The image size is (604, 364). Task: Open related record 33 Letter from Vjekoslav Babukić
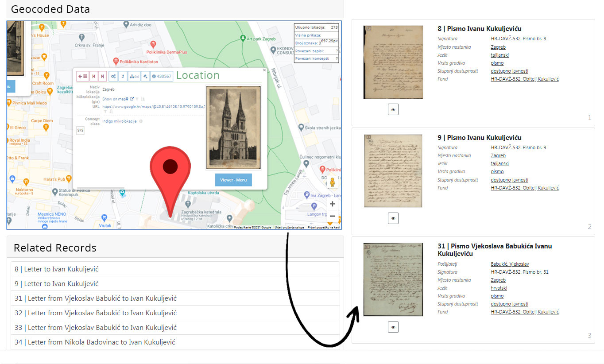175,328
